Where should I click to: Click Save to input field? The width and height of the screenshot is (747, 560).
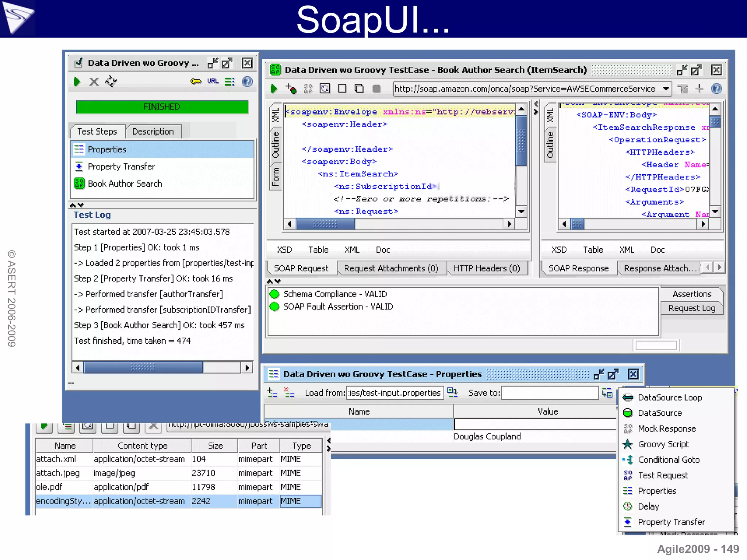point(550,393)
